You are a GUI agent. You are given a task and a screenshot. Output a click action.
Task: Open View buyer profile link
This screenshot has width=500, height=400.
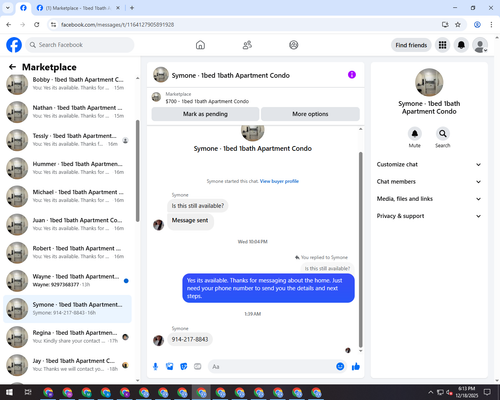point(279,181)
